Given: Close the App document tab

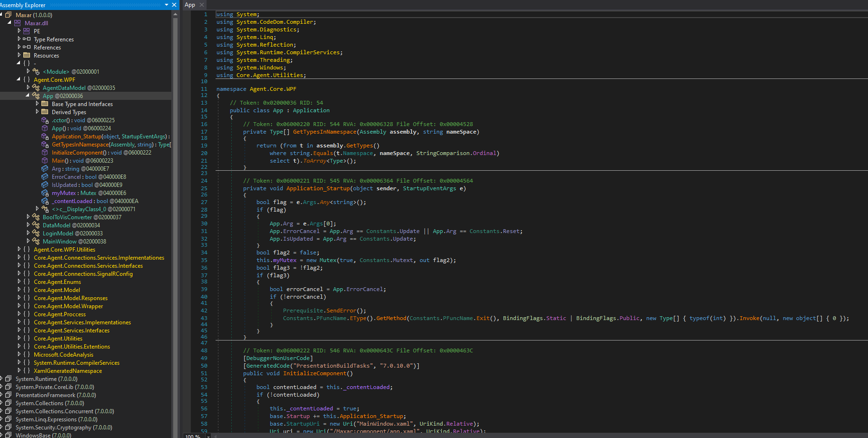Looking at the screenshot, I should [202, 5].
